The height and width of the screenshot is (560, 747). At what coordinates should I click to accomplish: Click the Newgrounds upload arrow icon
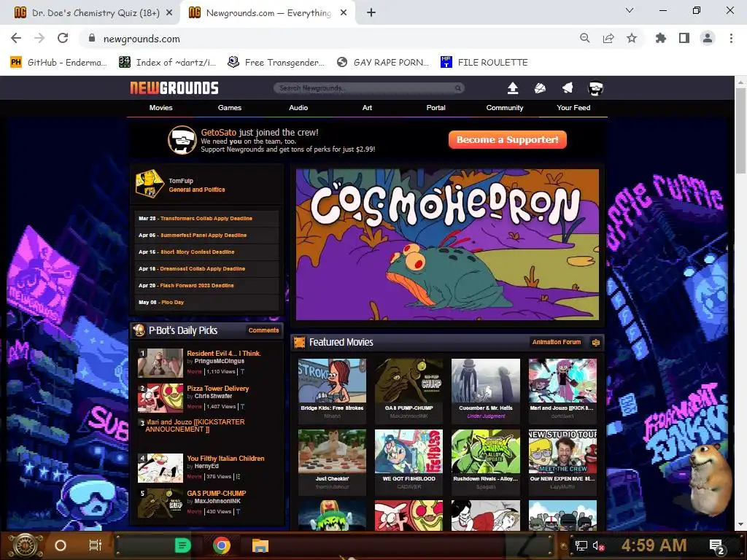coord(513,88)
